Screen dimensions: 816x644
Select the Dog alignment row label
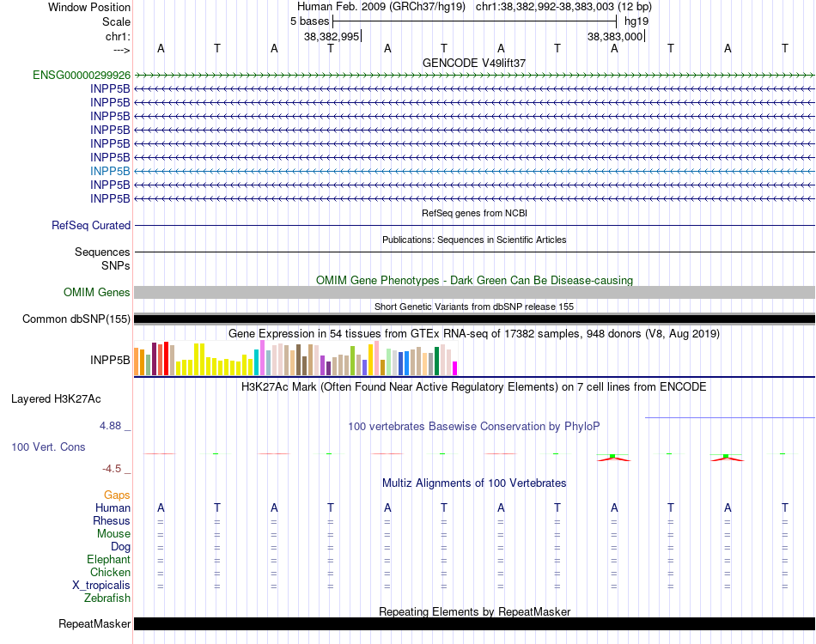click(120, 547)
